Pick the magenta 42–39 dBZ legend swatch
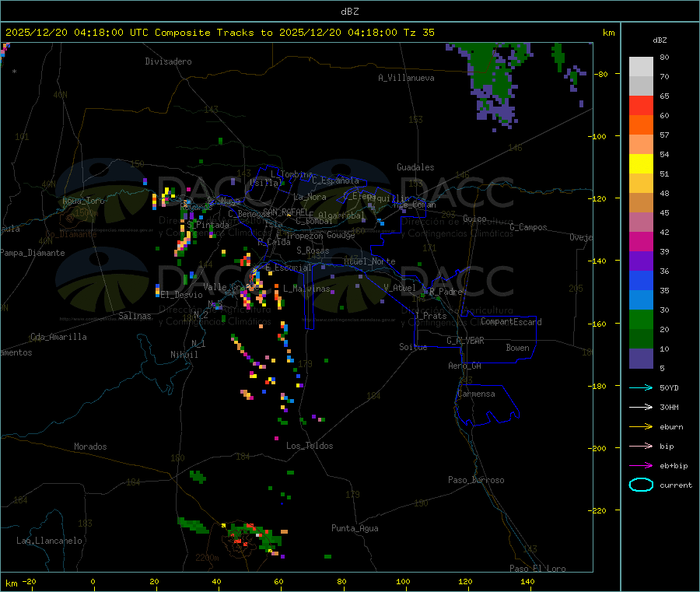Viewport: 700px width, 592px height. (x=641, y=241)
